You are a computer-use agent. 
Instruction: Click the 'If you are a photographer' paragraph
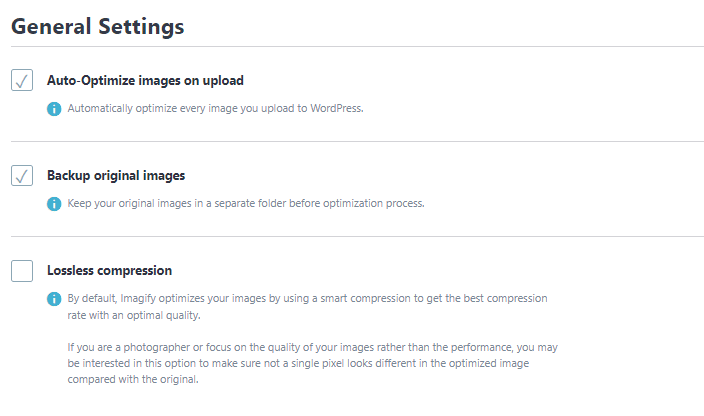pos(310,346)
